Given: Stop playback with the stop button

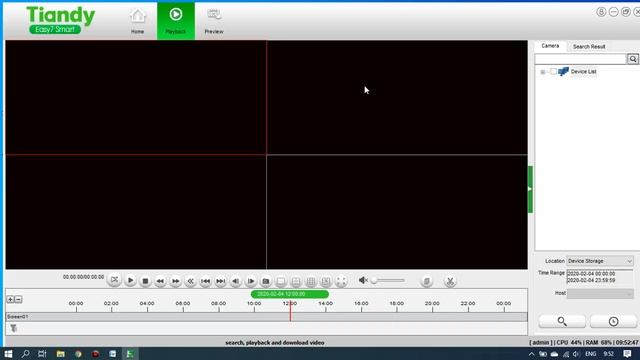Looking at the screenshot, I should (x=145, y=281).
